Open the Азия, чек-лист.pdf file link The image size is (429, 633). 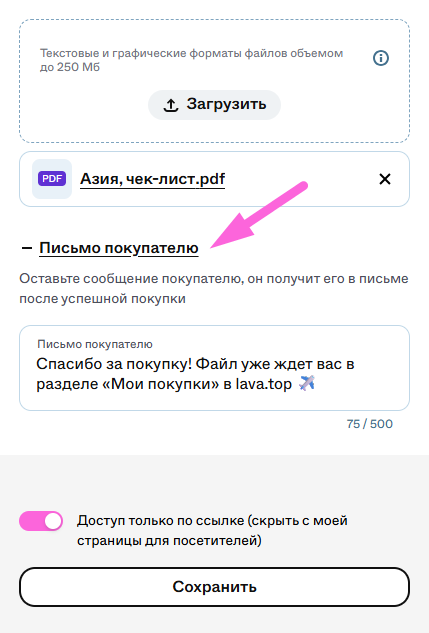(x=152, y=179)
